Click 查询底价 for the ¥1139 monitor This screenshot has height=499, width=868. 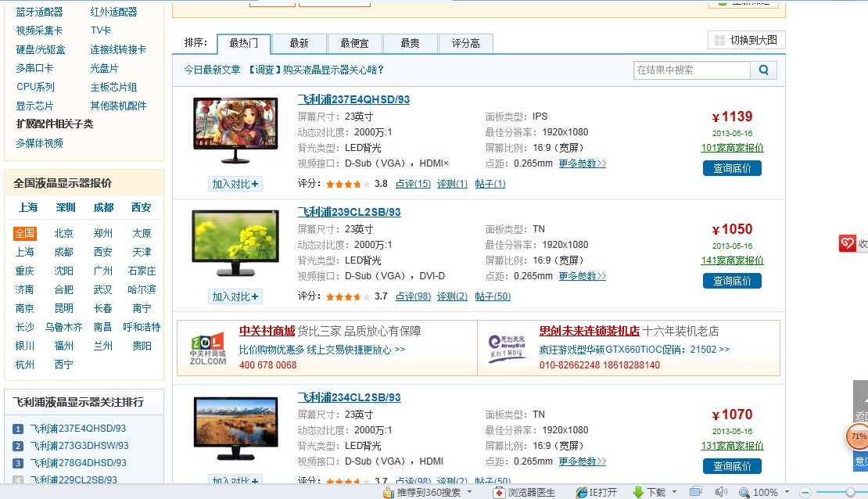732,168
